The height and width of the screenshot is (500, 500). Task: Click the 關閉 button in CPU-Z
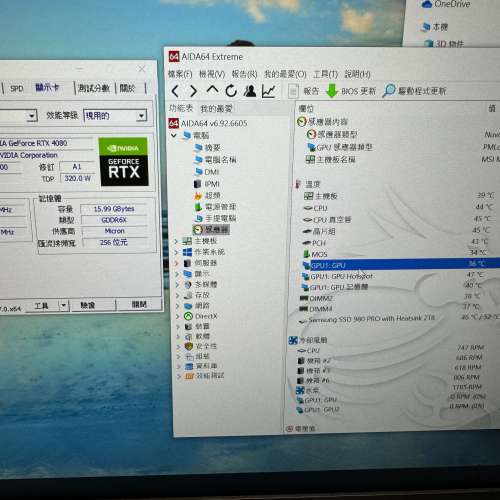[139, 304]
